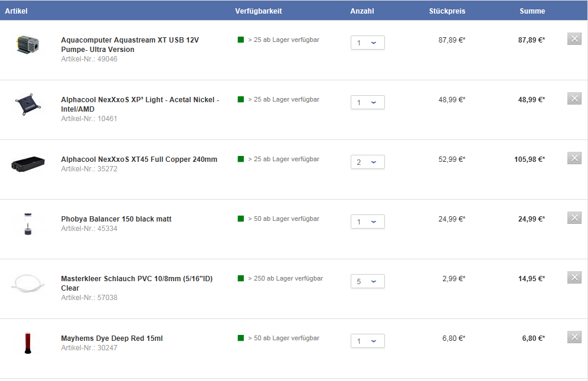Open Aquacomputer Aquastream XT USB 12V product link
The image size is (588, 381).
click(130, 45)
